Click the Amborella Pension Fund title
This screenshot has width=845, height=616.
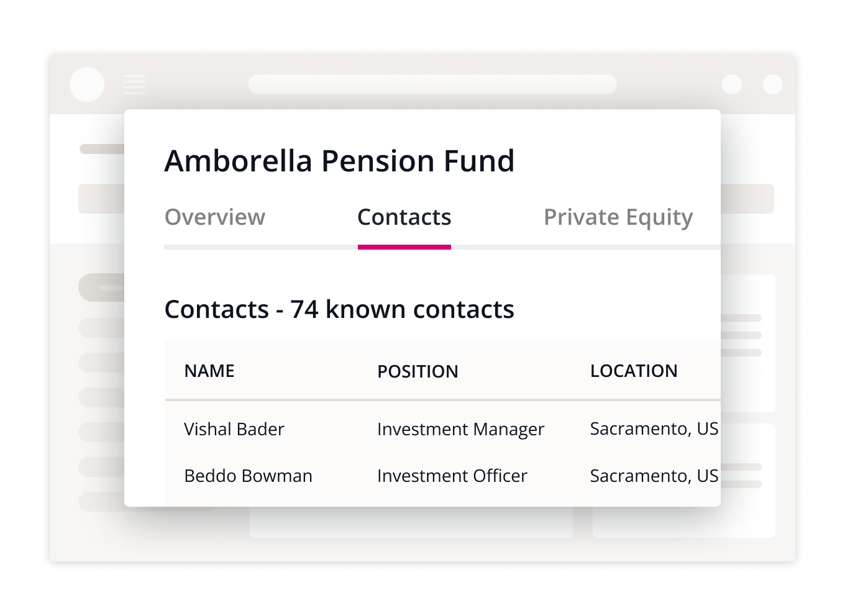pyautogui.click(x=340, y=160)
